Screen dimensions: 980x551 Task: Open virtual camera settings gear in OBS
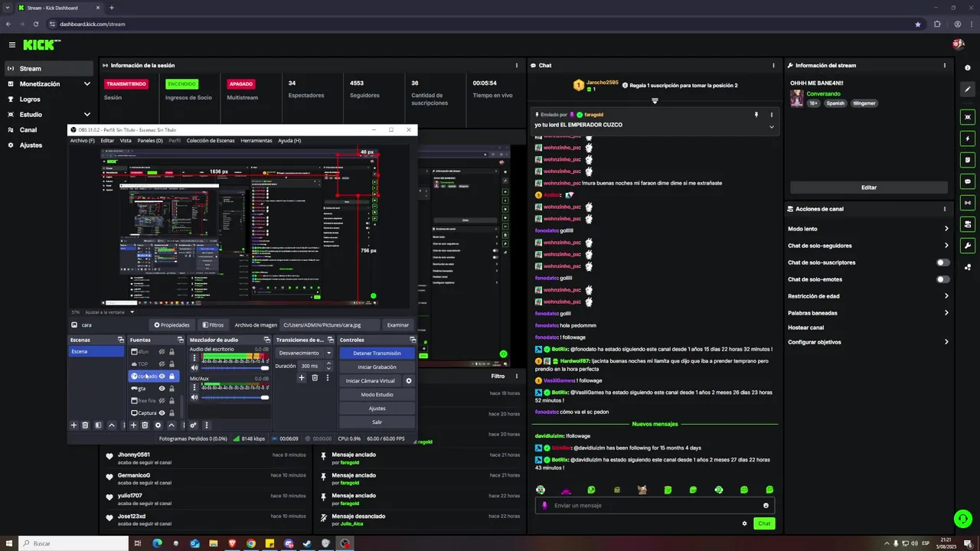point(408,380)
